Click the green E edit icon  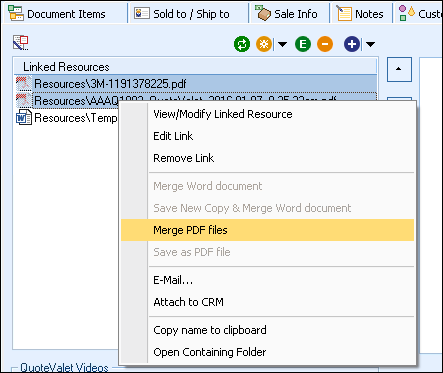(303, 44)
